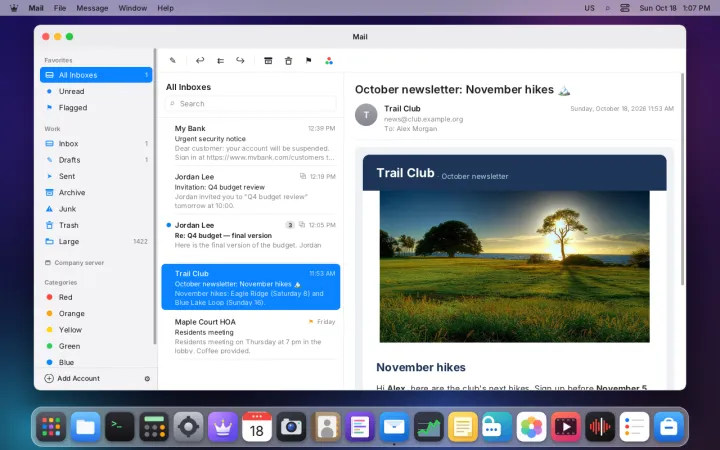Viewport: 720px width, 450px height.
Task: Click flag icon on Maple Court HOA message
Action: (x=311, y=322)
